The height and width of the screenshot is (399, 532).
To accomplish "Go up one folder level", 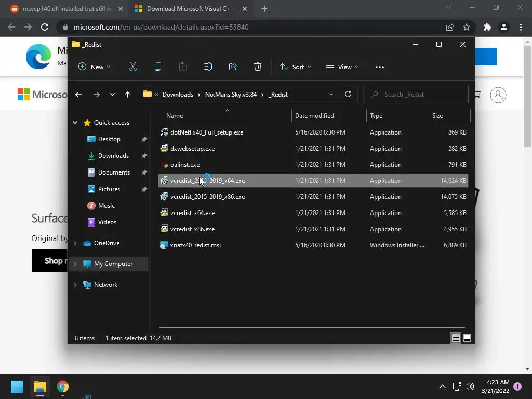I will pyautogui.click(x=128, y=95).
